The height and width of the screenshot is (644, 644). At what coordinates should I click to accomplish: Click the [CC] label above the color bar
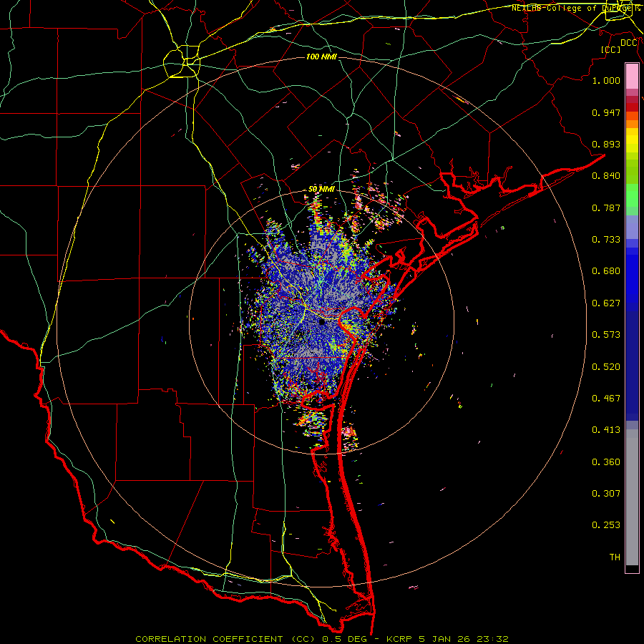pyautogui.click(x=611, y=49)
